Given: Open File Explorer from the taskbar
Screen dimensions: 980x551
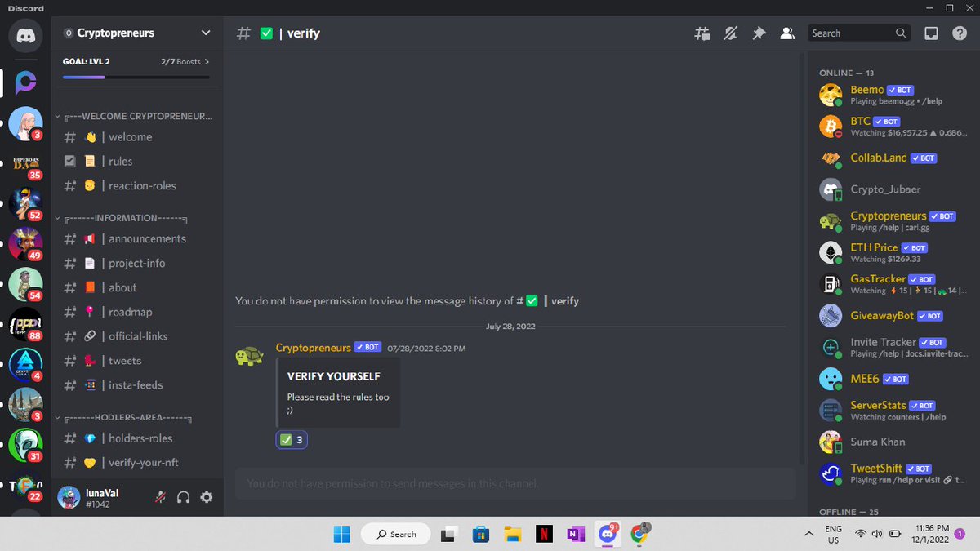Looking at the screenshot, I should [x=512, y=534].
